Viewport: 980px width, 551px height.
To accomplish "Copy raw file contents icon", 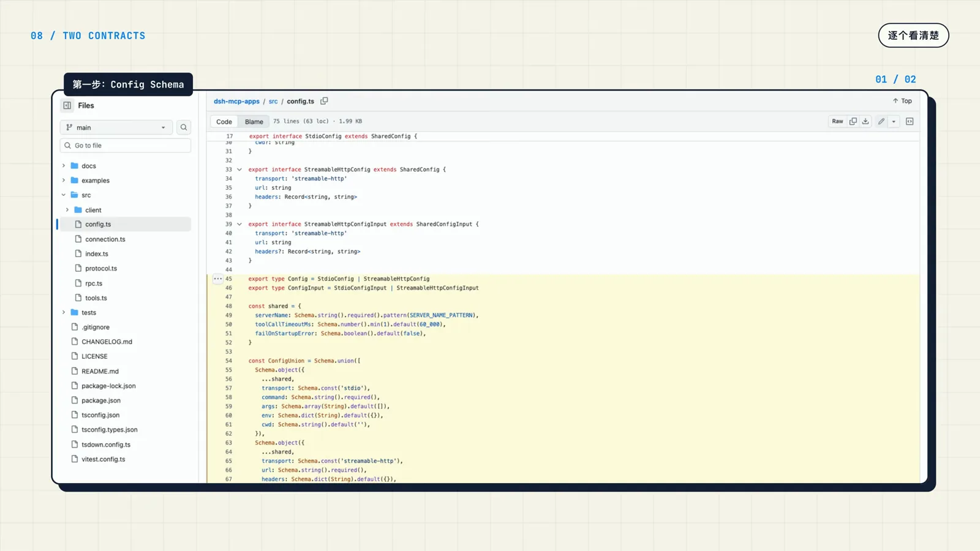I will pyautogui.click(x=853, y=121).
